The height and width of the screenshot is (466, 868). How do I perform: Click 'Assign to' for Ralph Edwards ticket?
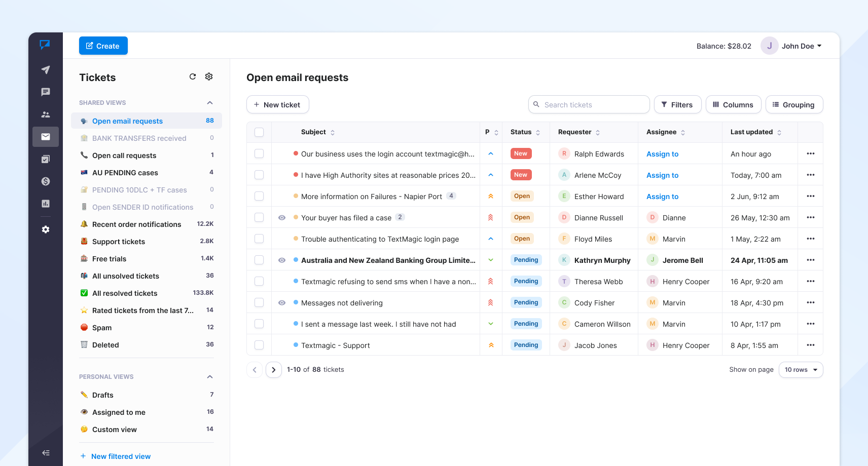coord(662,154)
